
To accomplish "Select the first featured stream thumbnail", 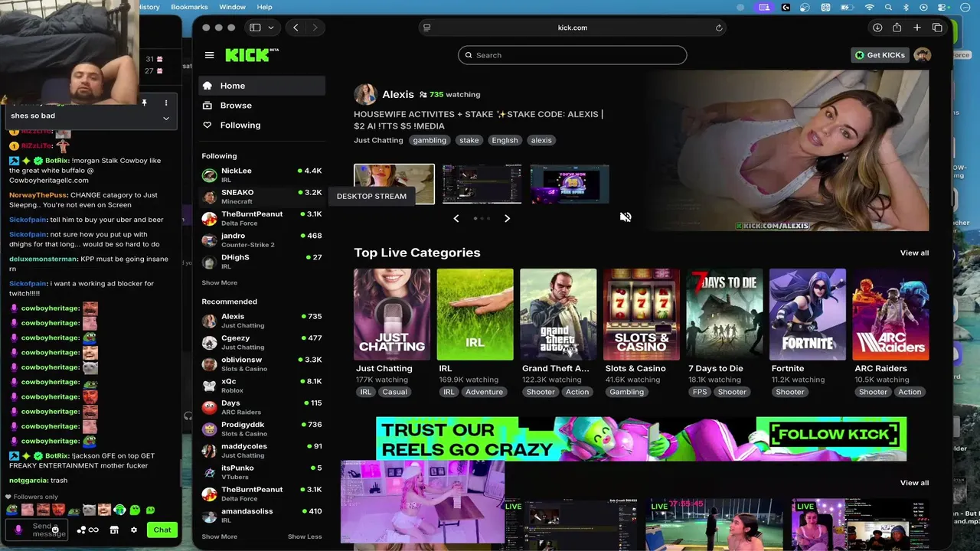I will pos(394,184).
